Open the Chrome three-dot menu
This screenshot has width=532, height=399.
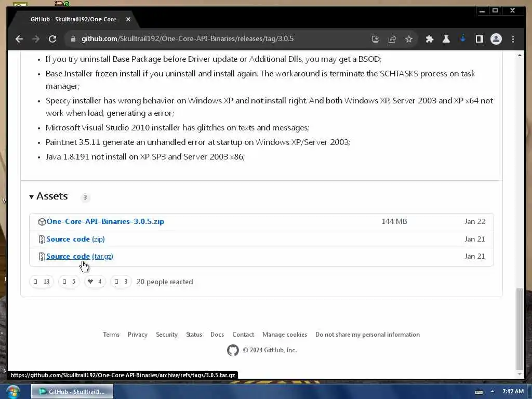coord(513,39)
